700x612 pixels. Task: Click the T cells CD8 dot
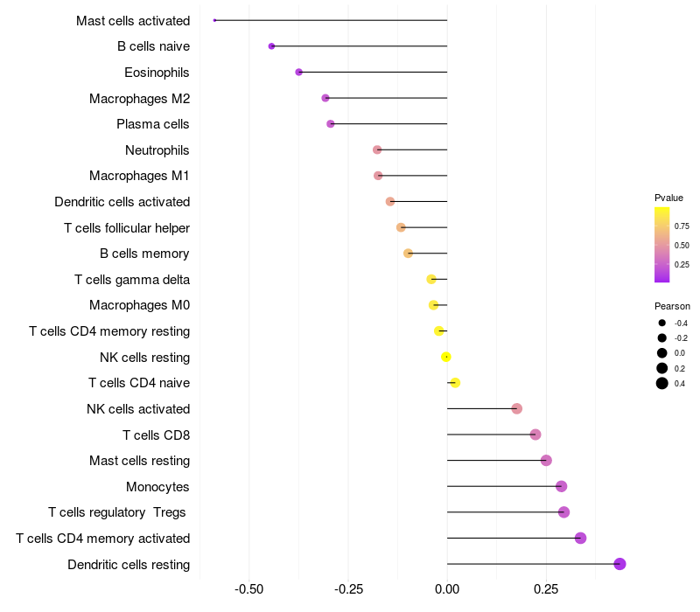click(535, 435)
